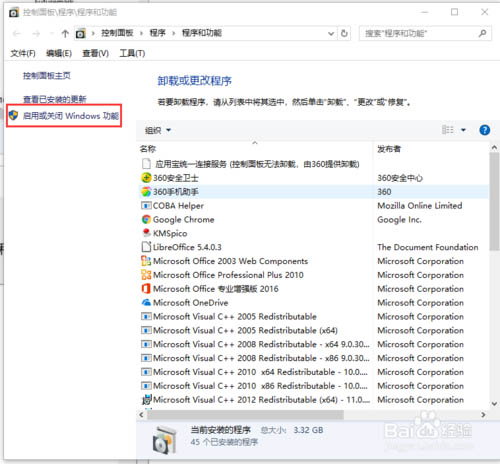Expand the address bar history dropdown
This screenshot has width=500, height=464.
(x=331, y=34)
